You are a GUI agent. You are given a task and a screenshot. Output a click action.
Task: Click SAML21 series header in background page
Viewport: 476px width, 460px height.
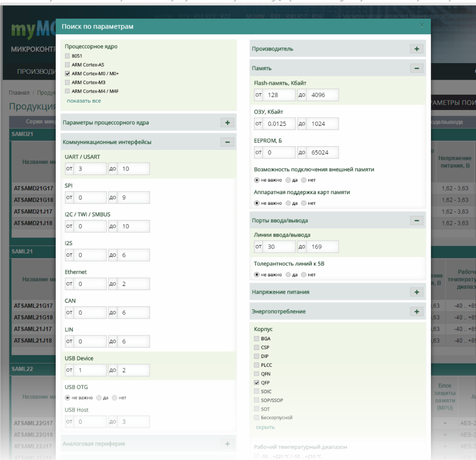22,251
